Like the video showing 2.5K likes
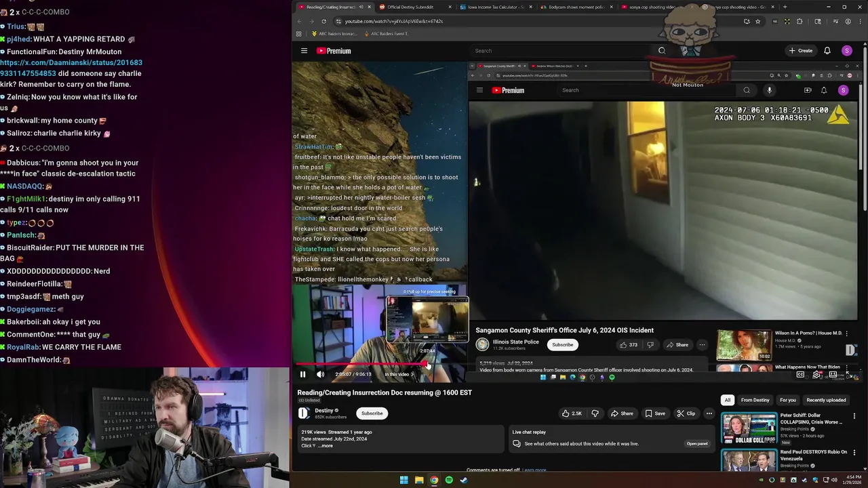The height and width of the screenshot is (488, 868). click(572, 413)
